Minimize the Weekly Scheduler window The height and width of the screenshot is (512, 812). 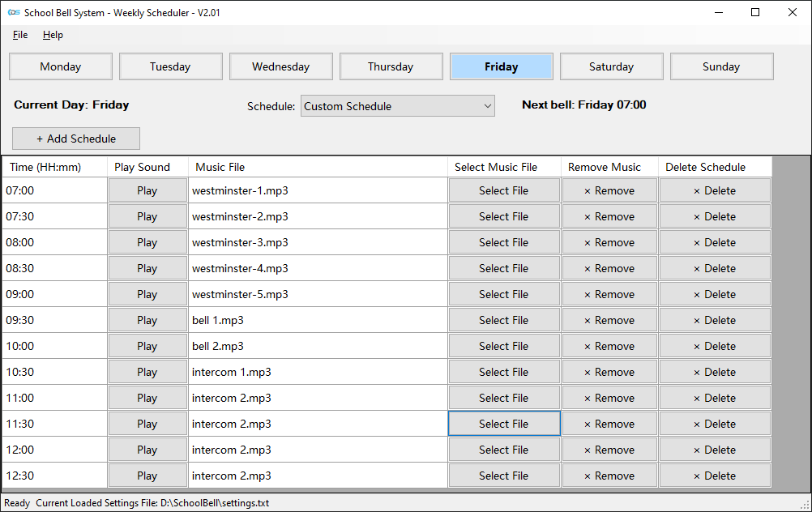click(718, 12)
